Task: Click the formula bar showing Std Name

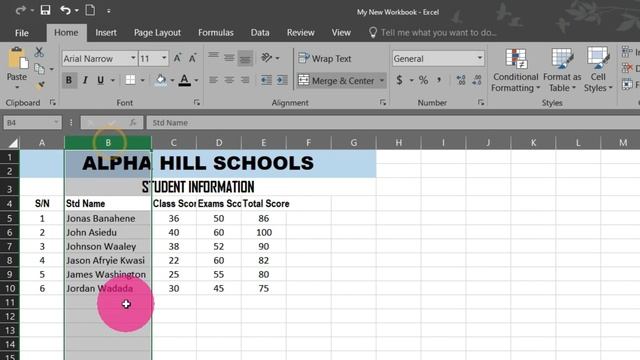Action: pos(393,122)
